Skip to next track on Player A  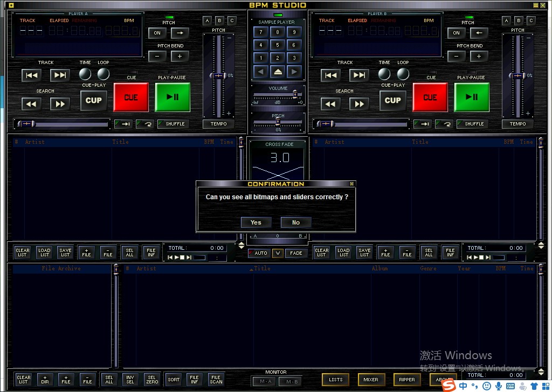coord(59,75)
